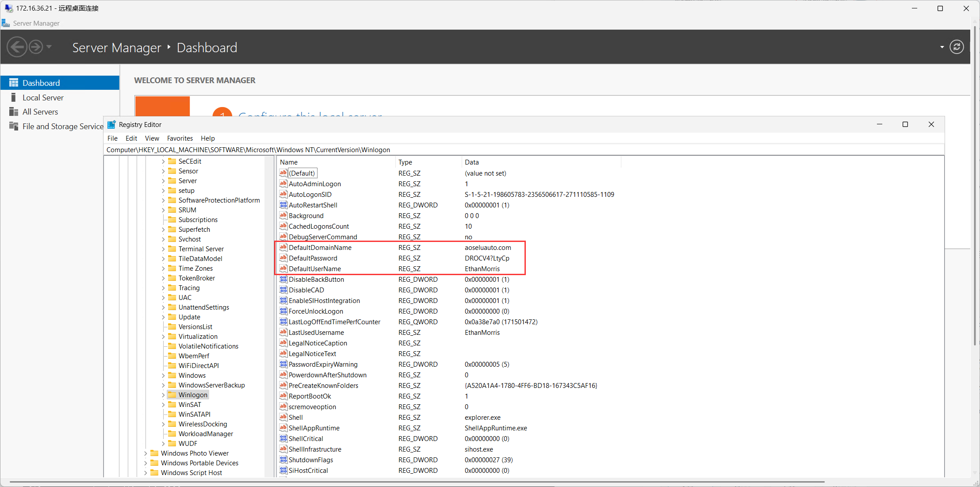Click the DefaultPassword string value icon
The height and width of the screenshot is (487, 980).
(283, 258)
